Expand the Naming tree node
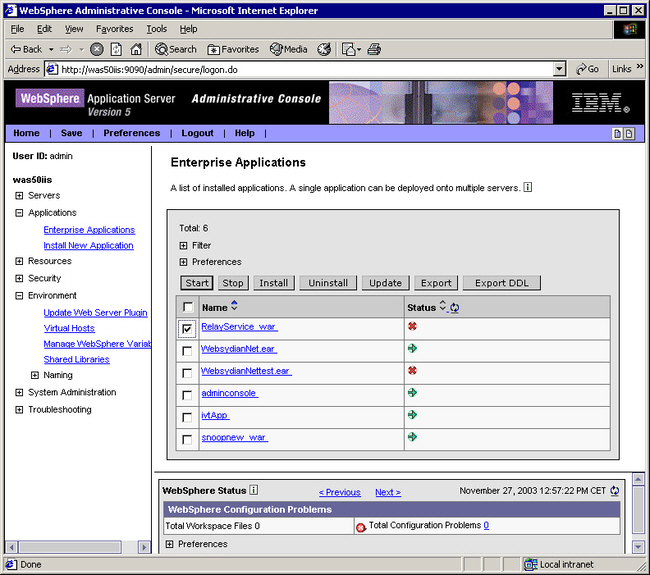650x575 pixels. coord(35,375)
